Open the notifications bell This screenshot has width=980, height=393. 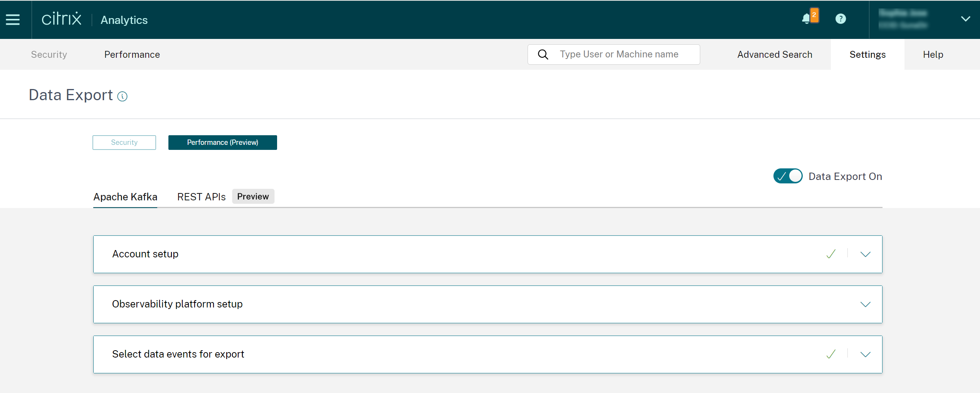(x=806, y=18)
